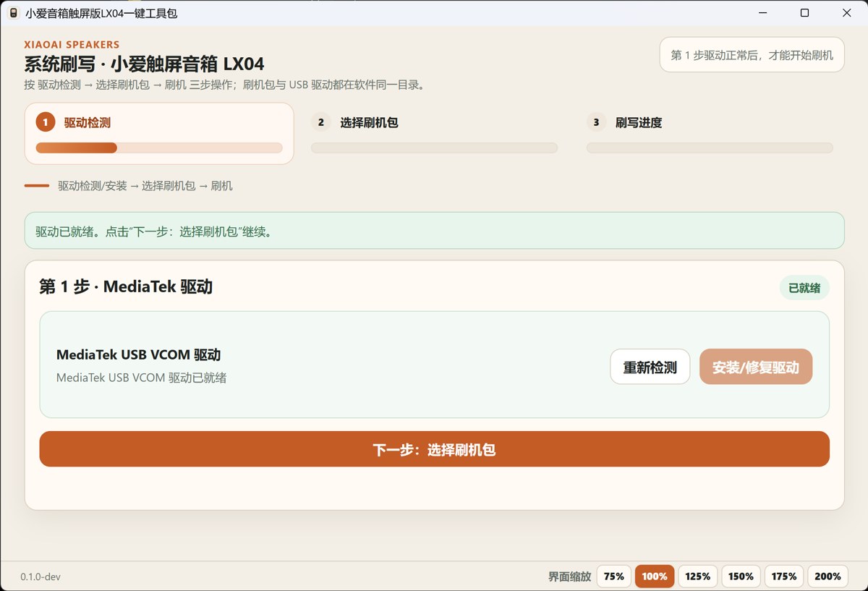Click 下一步：选择刷机包 button
The width and height of the screenshot is (868, 591).
tap(434, 449)
